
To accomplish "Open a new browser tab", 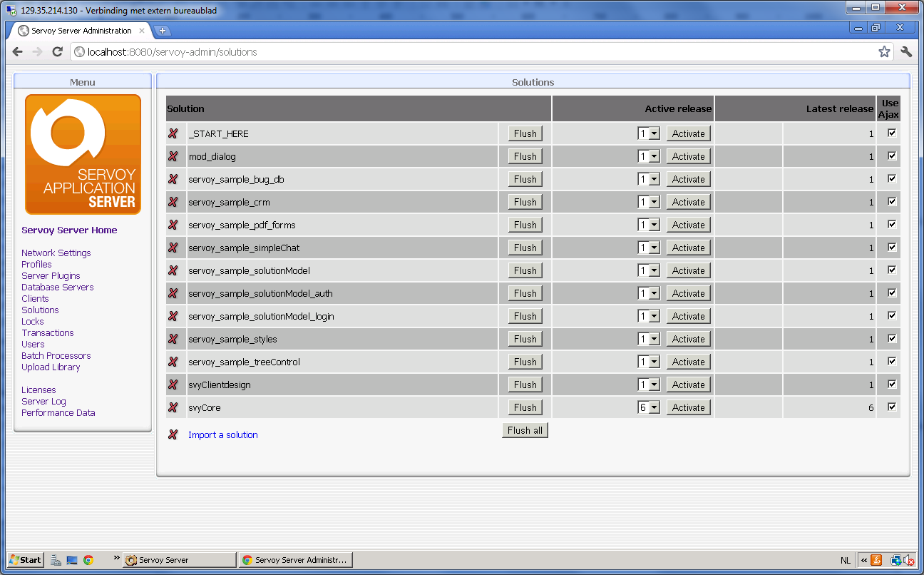I will coord(163,31).
